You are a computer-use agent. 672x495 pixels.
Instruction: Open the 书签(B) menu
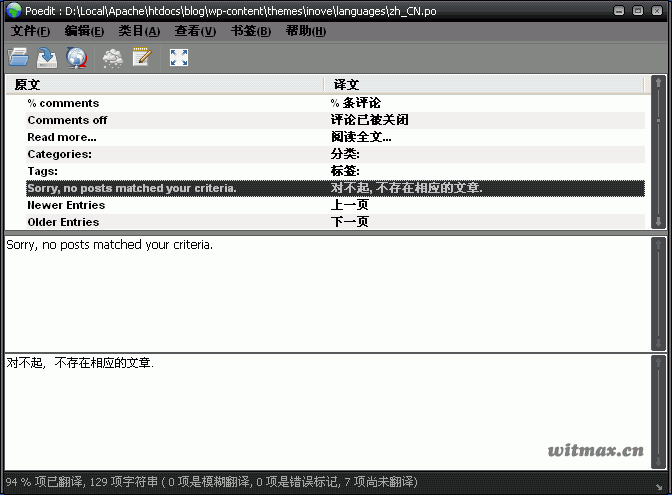[251, 31]
